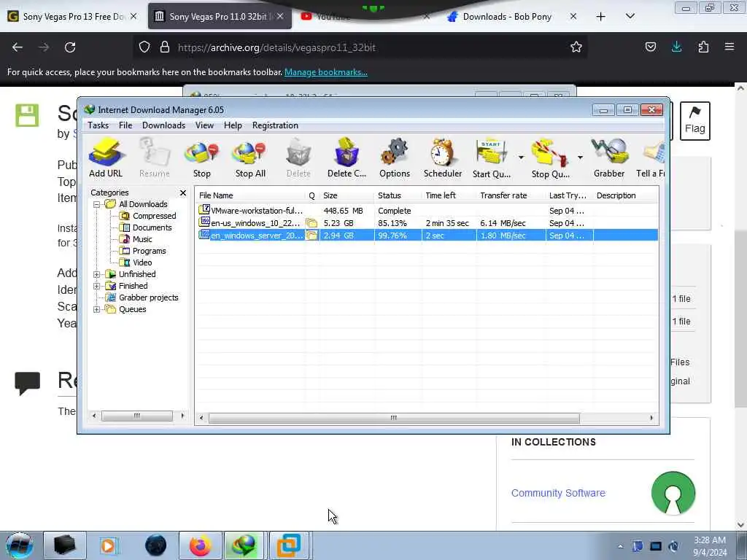Bookmark page with the star icon
The height and width of the screenshot is (560, 747).
pos(576,47)
